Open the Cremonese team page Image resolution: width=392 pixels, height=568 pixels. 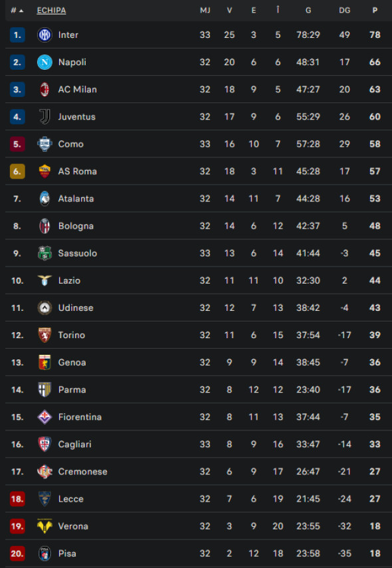click(x=82, y=471)
